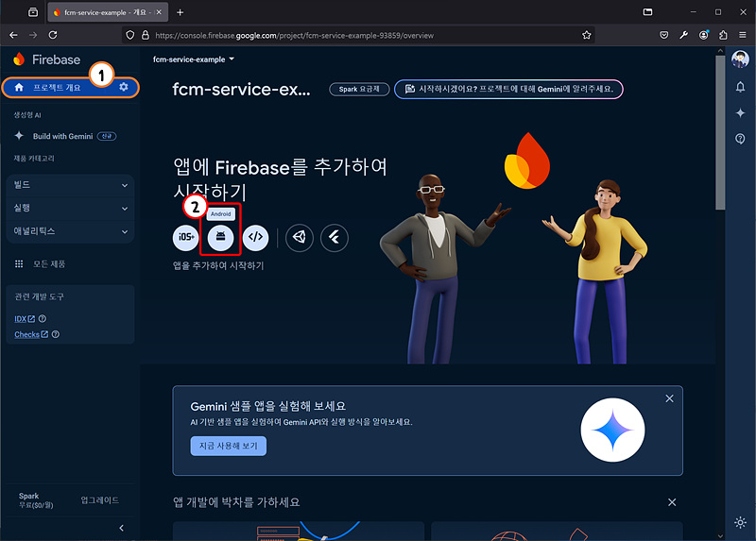Choose the Web app code icon
756x541 pixels.
tap(255, 238)
